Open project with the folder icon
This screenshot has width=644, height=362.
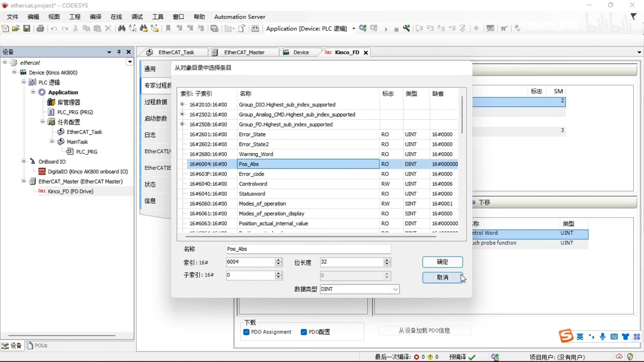pyautogui.click(x=16, y=28)
